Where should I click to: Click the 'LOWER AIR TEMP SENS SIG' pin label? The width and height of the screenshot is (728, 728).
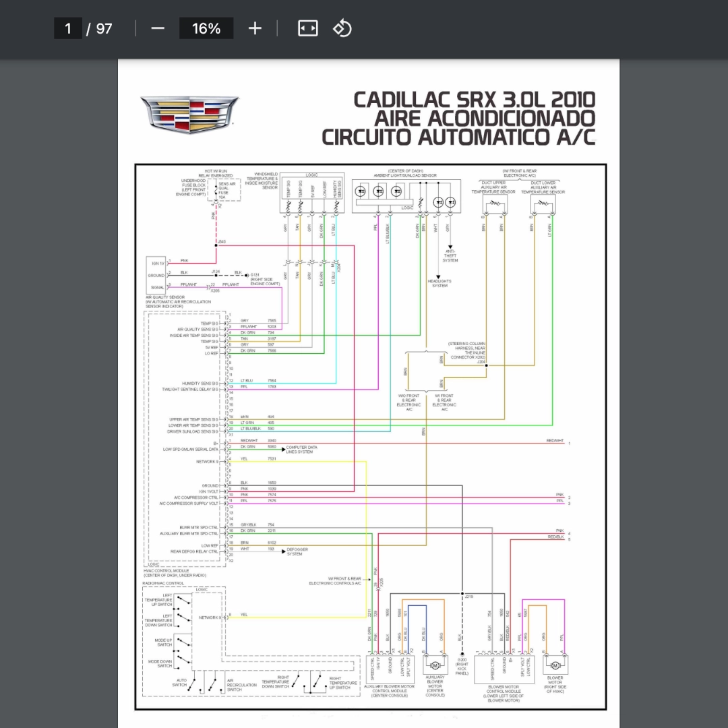point(193,425)
